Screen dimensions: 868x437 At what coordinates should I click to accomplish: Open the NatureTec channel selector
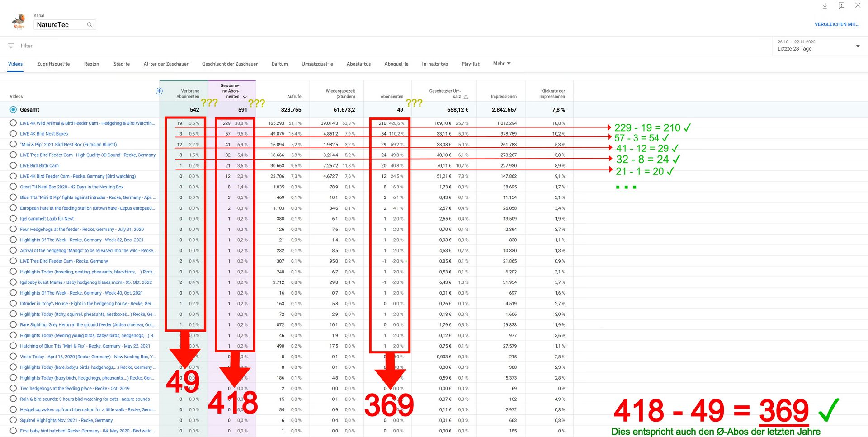61,25
